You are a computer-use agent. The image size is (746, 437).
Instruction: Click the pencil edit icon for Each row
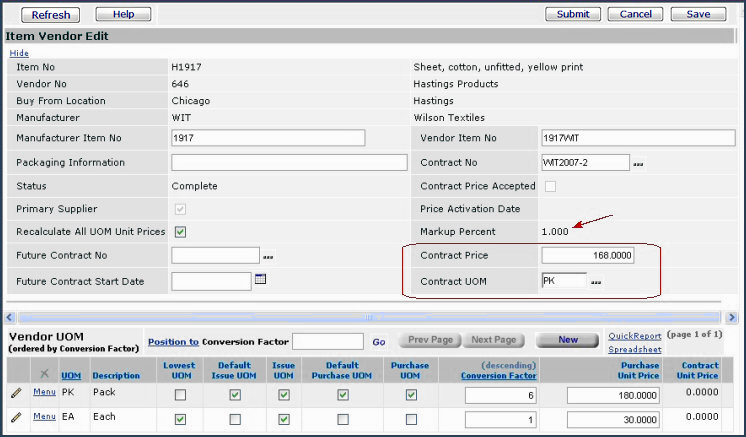[15, 418]
